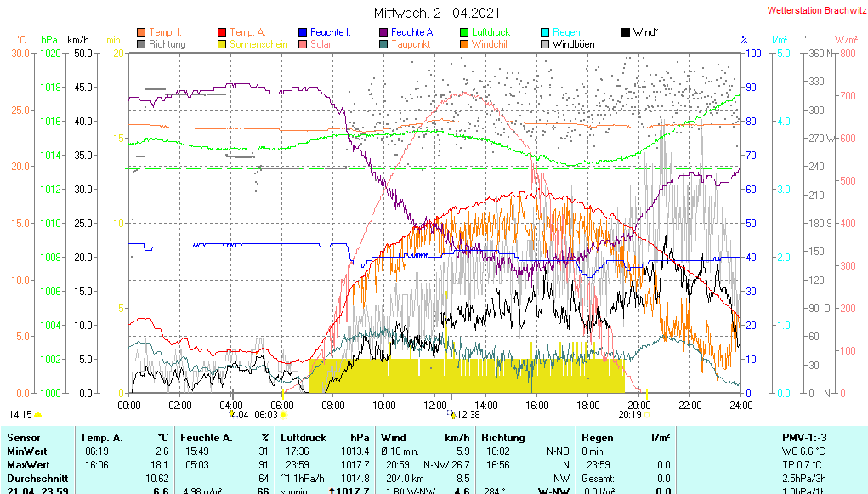868x494 pixels.
Task: Click the Luftdruck green legend box
Action: point(465,32)
